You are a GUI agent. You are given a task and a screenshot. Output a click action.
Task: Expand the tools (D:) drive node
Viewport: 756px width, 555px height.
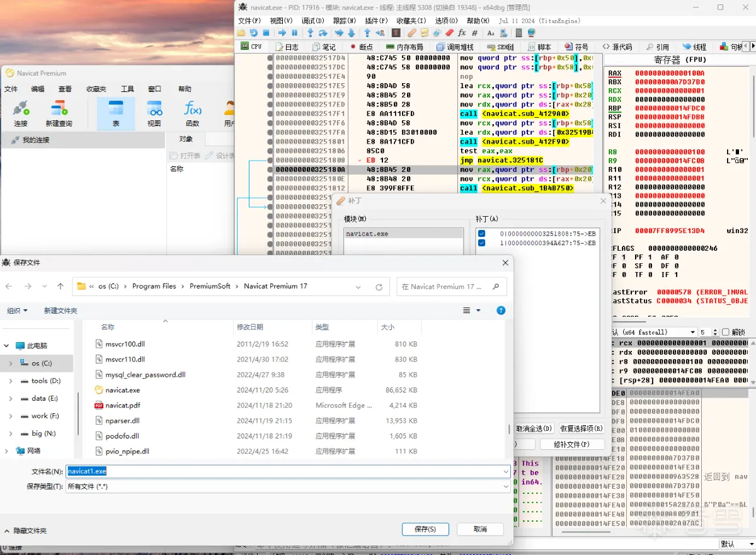[x=11, y=381]
